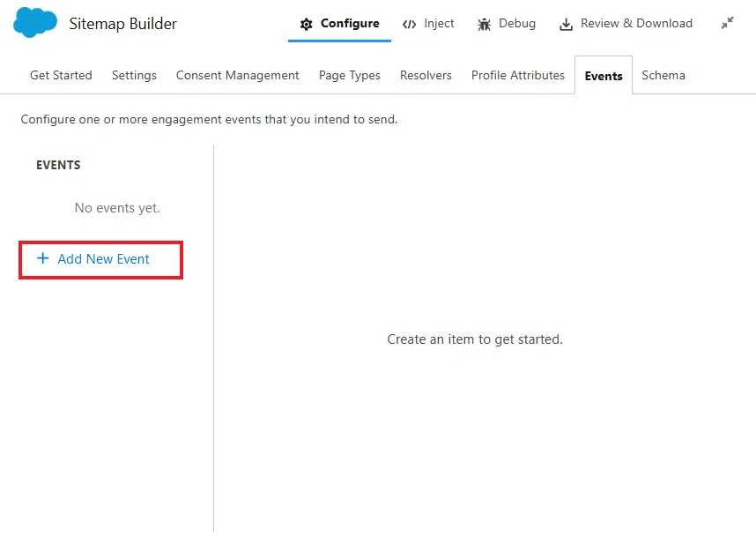Select the Consent Management tab
The width and height of the screenshot is (756, 551).
click(238, 75)
